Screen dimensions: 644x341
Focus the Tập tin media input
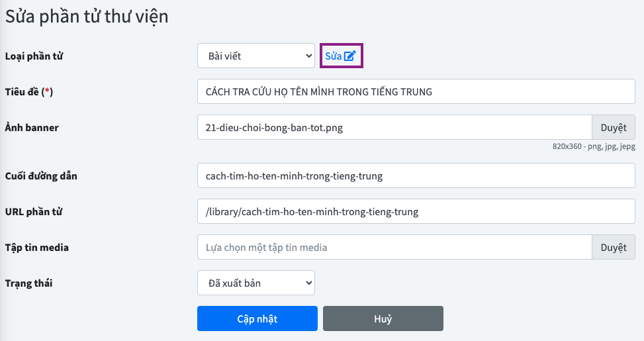394,248
